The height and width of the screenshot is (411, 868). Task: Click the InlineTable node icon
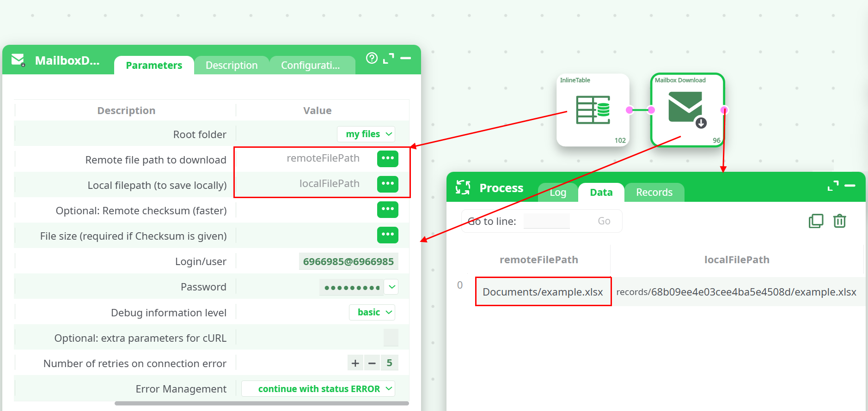[x=593, y=110]
